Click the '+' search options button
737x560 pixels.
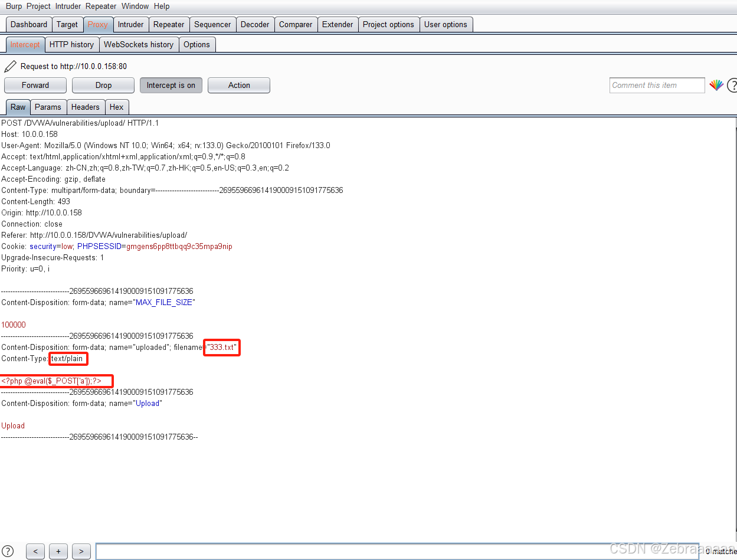58,551
